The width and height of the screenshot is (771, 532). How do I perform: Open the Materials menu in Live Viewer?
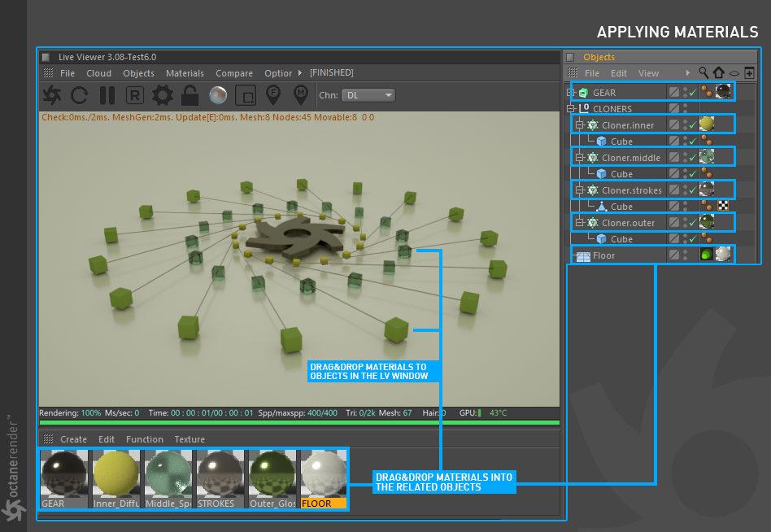tap(185, 73)
